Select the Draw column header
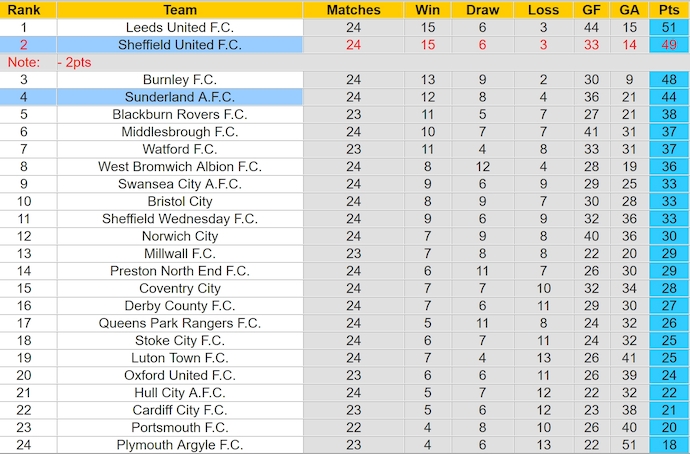The width and height of the screenshot is (690, 454). coord(482,10)
